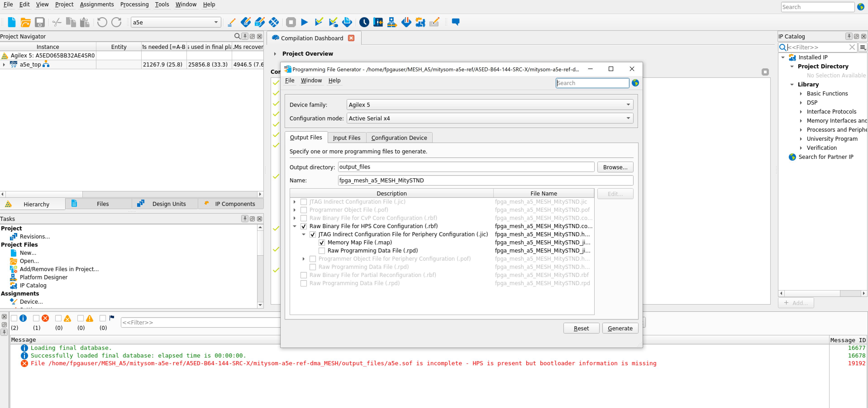The image size is (868, 408).
Task: Uncheck JTAG Indirect Configuration File for Periphery Configuration
Action: (313, 234)
